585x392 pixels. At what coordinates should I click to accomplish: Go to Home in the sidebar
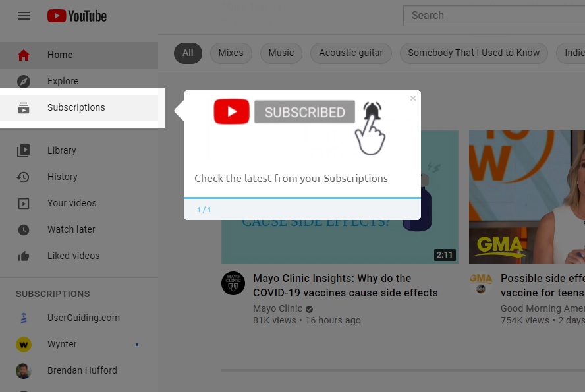(x=59, y=55)
